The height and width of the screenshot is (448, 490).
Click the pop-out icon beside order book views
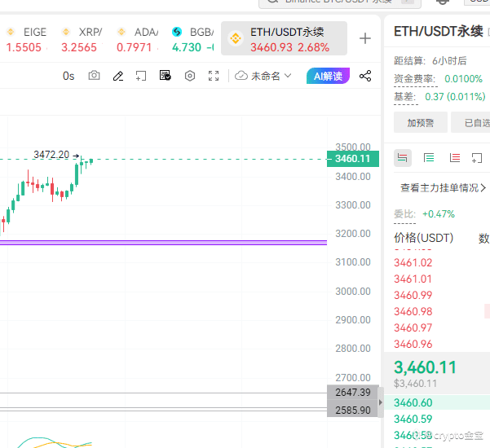click(x=477, y=158)
